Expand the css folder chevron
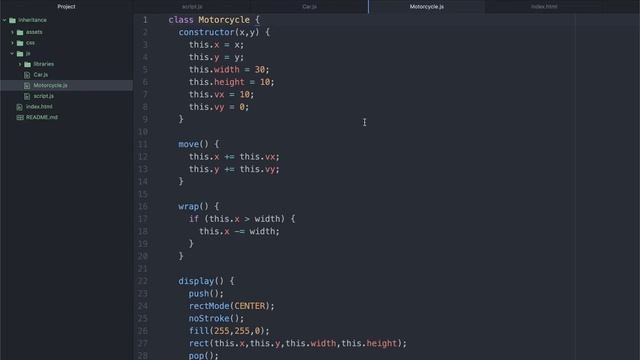 point(12,43)
